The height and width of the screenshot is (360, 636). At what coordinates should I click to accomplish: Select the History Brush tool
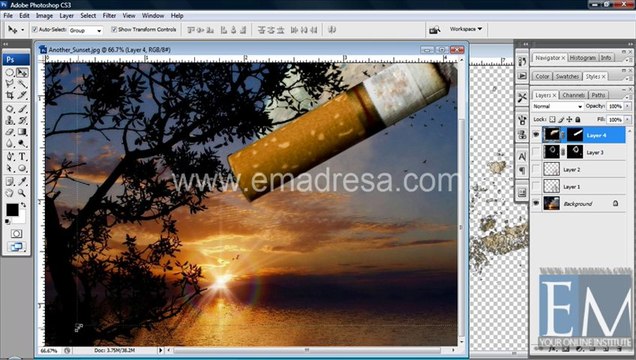click(22, 120)
